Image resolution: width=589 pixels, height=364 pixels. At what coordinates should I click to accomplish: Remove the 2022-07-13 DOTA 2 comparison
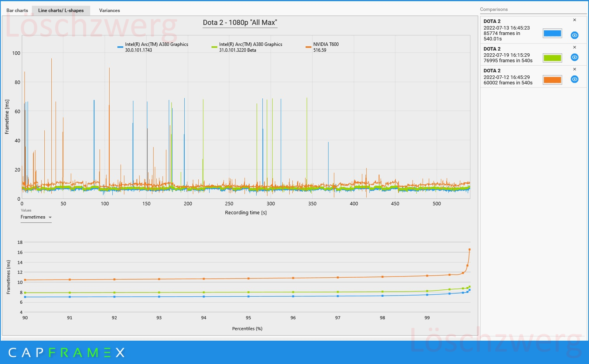point(575,20)
